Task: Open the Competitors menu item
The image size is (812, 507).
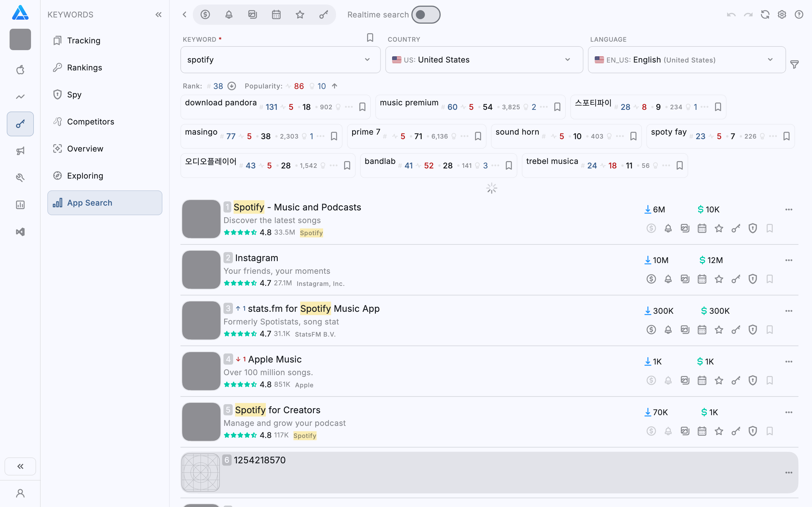Action: pos(91,122)
